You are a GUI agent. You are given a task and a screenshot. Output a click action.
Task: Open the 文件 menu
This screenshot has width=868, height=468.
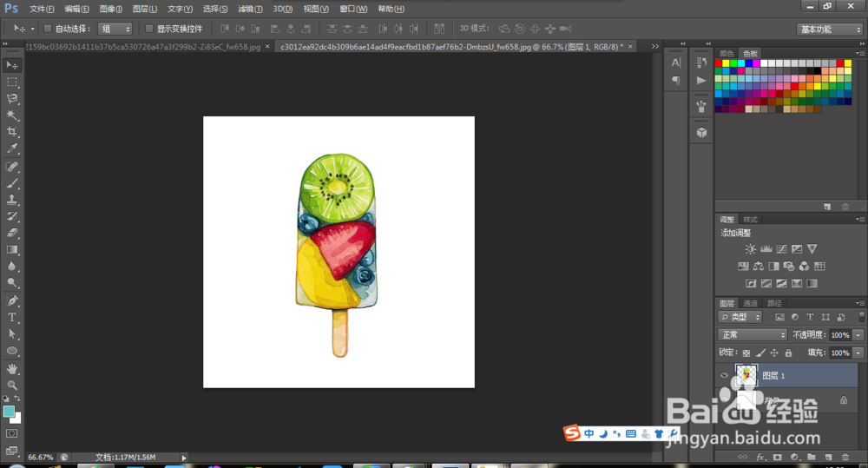pos(42,9)
